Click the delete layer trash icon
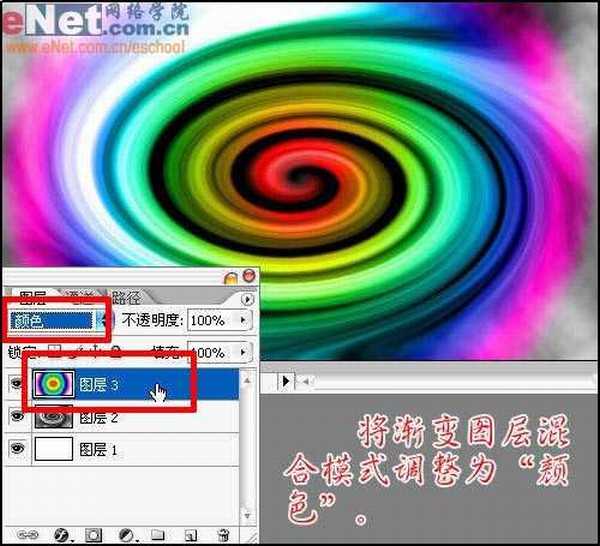The width and height of the screenshot is (600, 546). tap(224, 535)
